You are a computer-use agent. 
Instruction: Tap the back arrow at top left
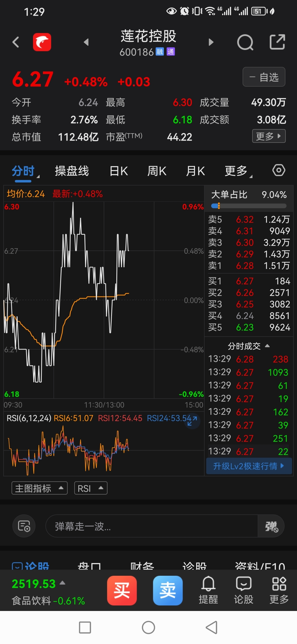click(x=16, y=42)
